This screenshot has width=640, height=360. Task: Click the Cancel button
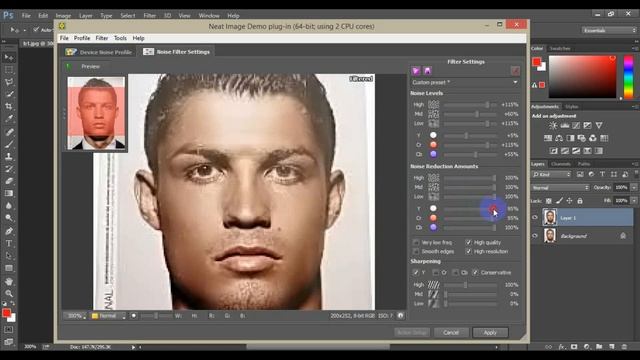[451, 332]
